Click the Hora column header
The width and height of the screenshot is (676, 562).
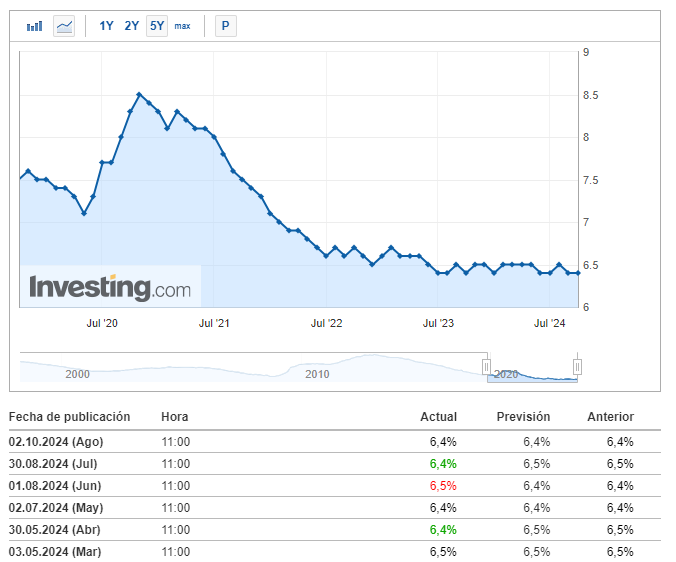(175, 417)
